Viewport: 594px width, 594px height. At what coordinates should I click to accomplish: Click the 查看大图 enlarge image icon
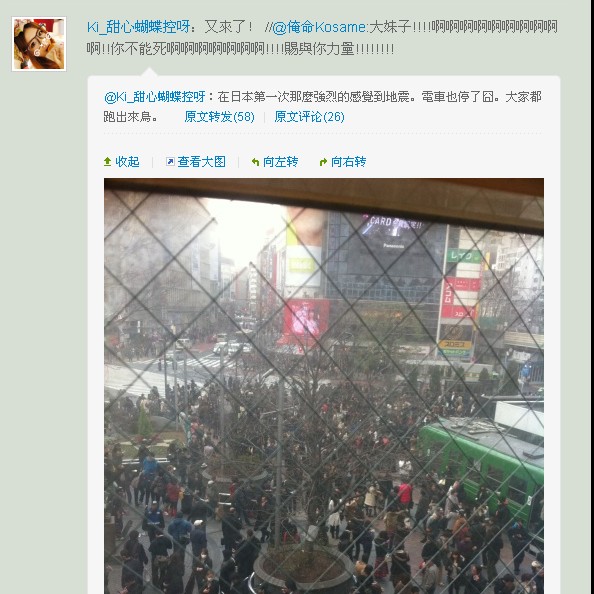point(170,162)
